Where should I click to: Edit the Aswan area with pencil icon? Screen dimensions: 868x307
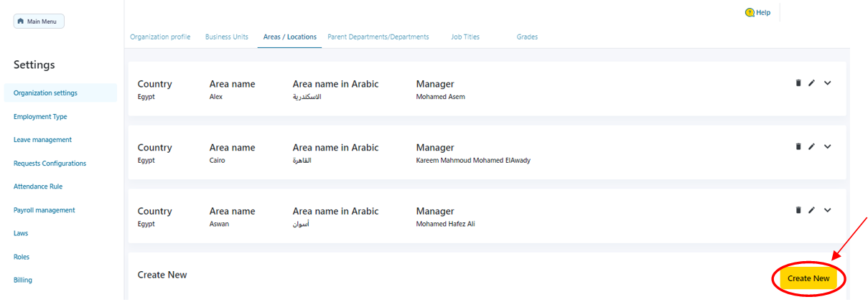tap(811, 210)
